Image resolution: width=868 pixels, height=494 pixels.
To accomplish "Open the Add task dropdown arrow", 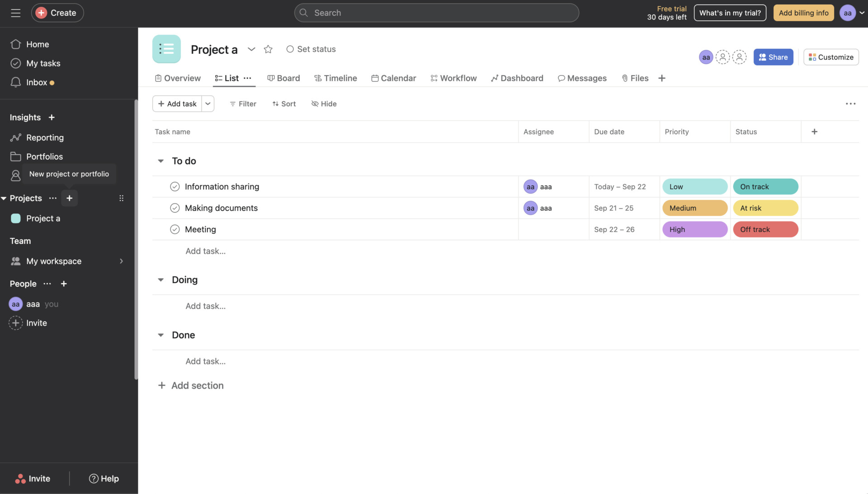I will click(208, 104).
